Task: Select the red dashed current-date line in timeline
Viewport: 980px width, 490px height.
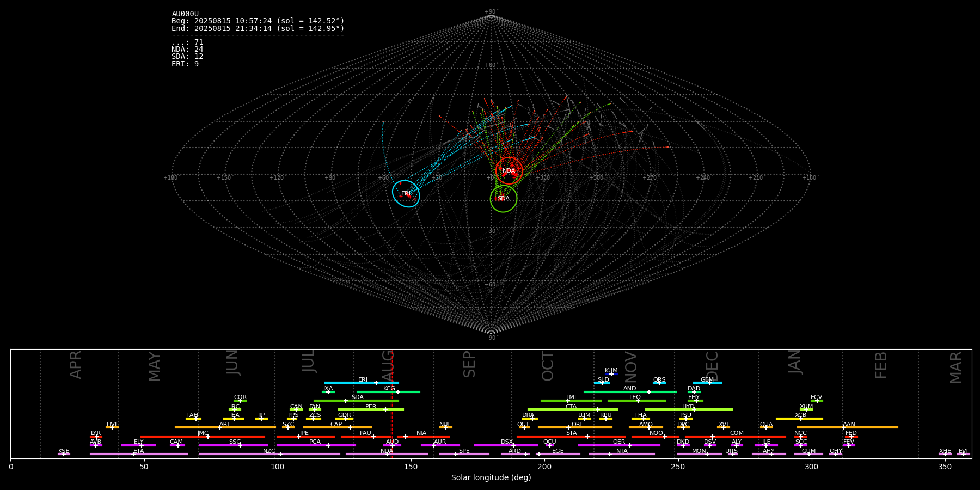Action: [x=391, y=403]
